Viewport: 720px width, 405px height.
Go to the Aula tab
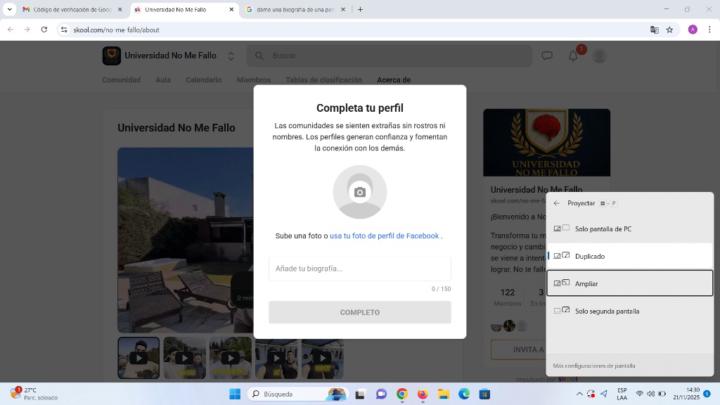[x=163, y=80]
